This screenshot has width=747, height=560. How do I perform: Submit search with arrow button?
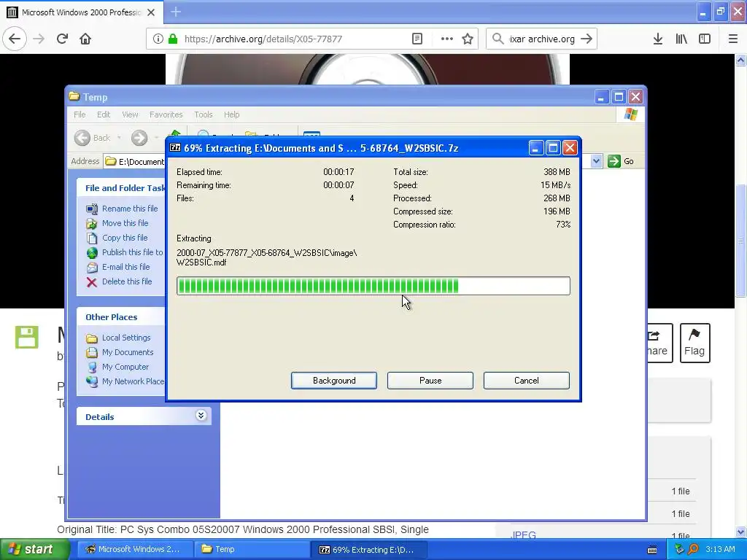click(587, 39)
